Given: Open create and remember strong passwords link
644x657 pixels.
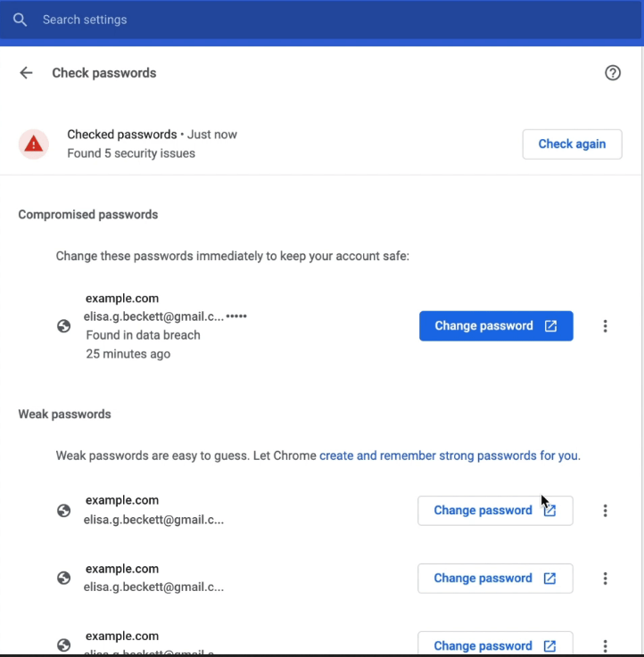Looking at the screenshot, I should (450, 456).
